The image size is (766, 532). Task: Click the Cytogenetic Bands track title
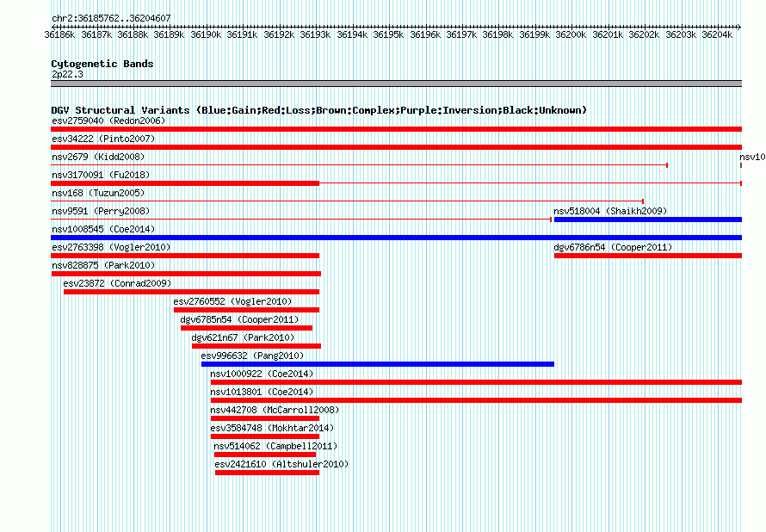click(102, 64)
